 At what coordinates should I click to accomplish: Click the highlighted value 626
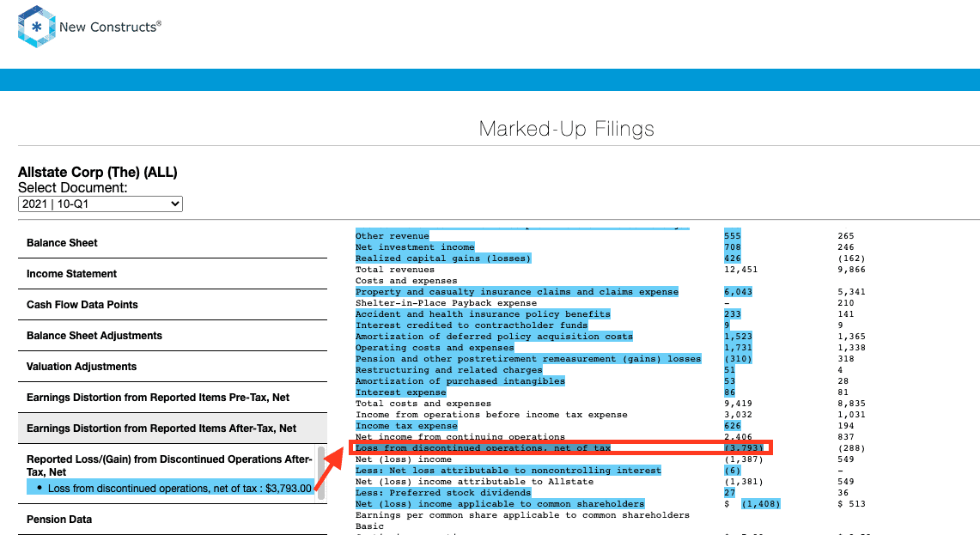733,426
